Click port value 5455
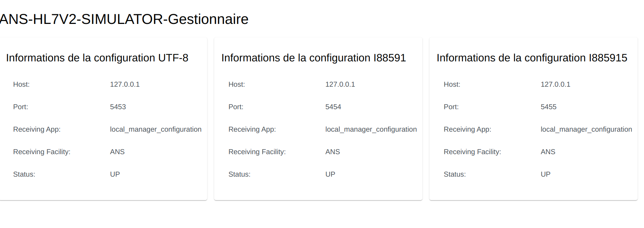This screenshot has height=228, width=644. point(548,107)
